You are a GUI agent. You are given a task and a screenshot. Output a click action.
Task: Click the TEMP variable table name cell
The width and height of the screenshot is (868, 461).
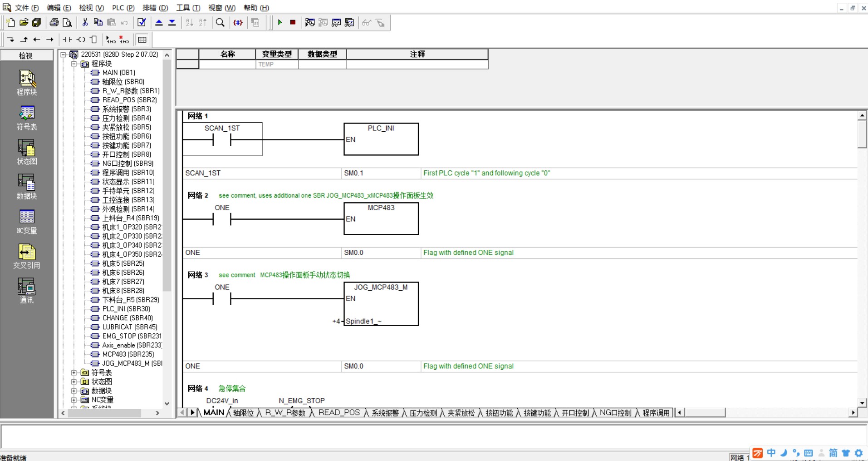[227, 64]
